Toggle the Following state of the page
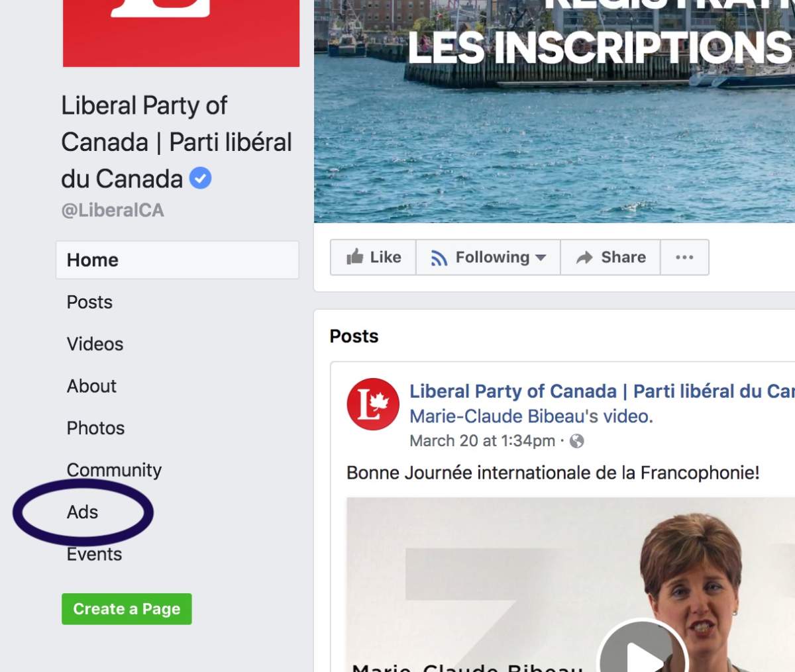 (488, 257)
